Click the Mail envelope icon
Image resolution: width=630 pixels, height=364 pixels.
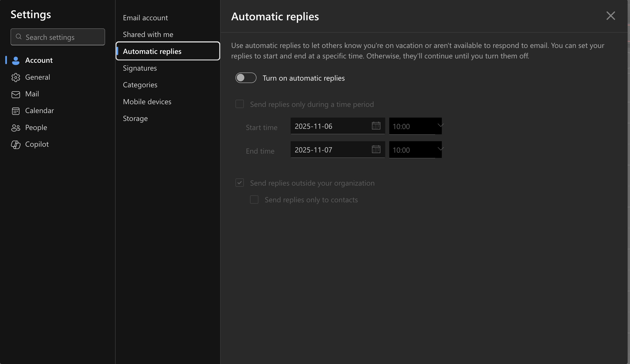pyautogui.click(x=16, y=94)
